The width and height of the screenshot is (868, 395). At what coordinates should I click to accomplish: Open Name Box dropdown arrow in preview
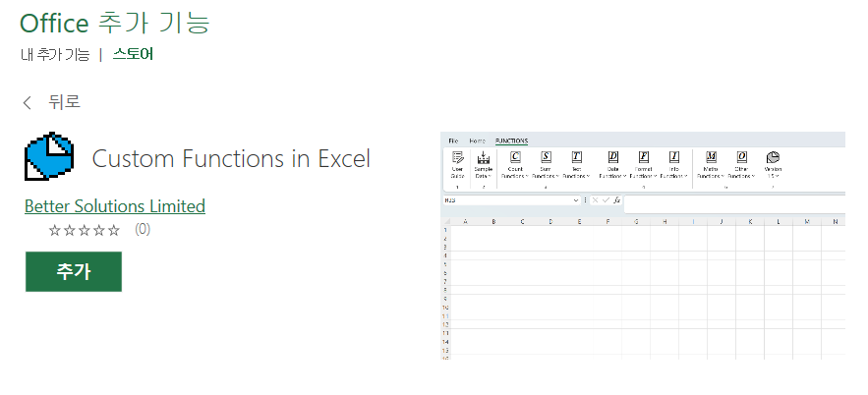click(x=577, y=200)
